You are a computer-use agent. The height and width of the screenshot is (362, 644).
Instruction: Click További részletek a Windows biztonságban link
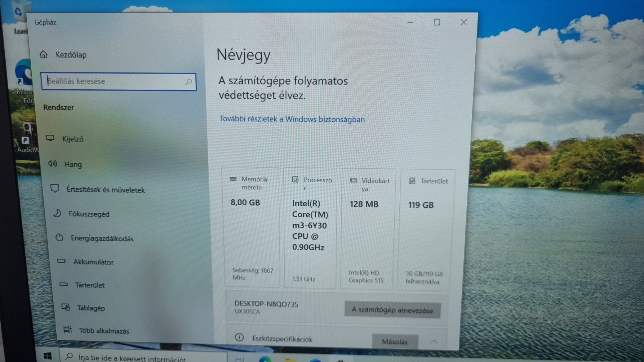[292, 119]
